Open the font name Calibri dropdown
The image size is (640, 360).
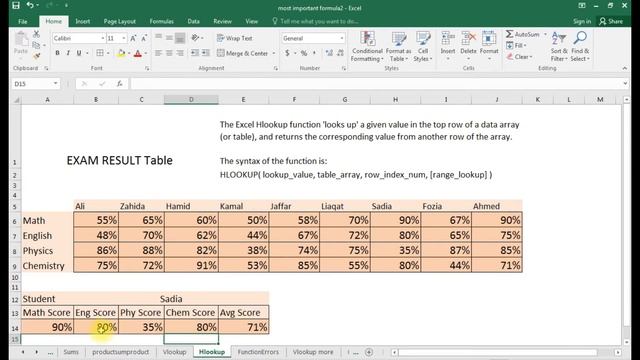[102, 38]
